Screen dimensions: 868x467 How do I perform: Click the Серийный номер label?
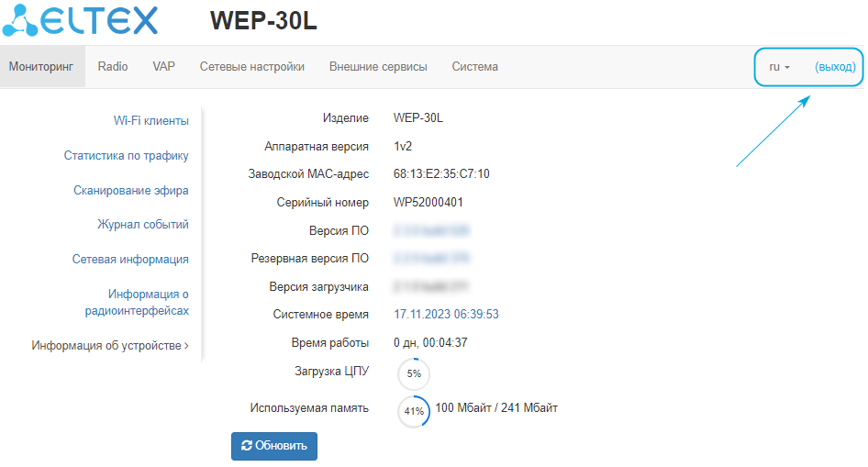pyautogui.click(x=323, y=203)
